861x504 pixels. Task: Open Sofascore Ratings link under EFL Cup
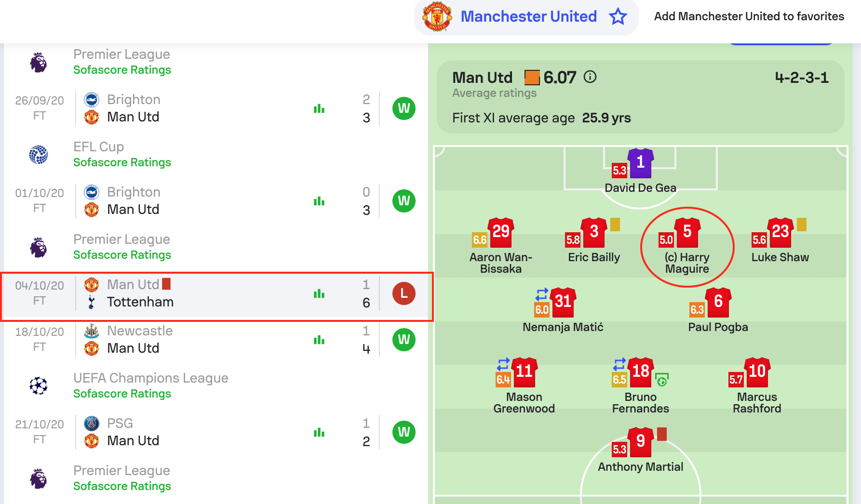[122, 162]
